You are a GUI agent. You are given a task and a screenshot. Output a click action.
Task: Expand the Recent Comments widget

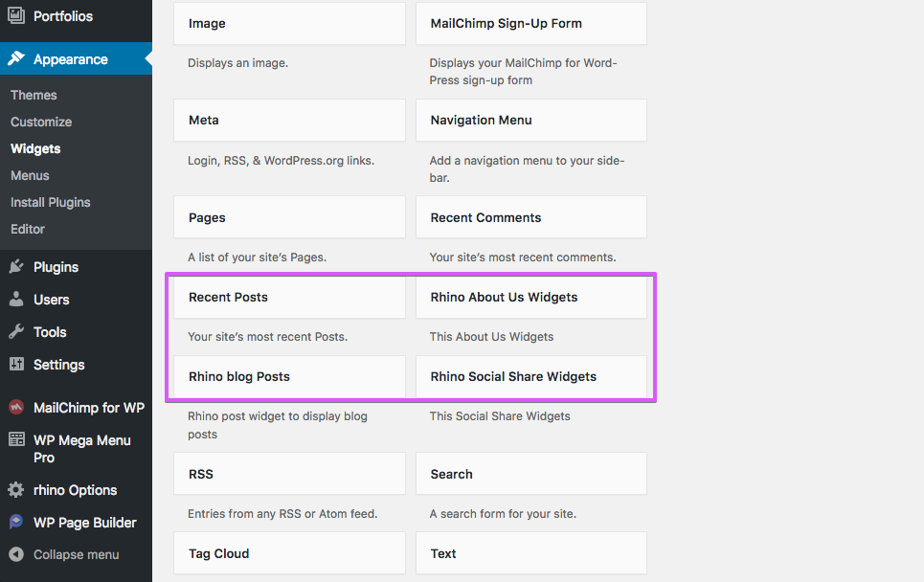click(x=531, y=217)
